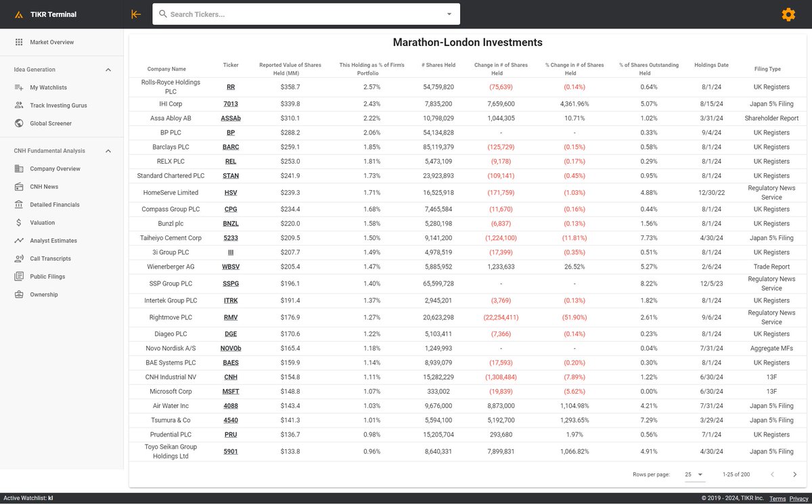The width and height of the screenshot is (812, 504).
Task: Collapse sidebar with the orange arrow icon
Action: (136, 14)
